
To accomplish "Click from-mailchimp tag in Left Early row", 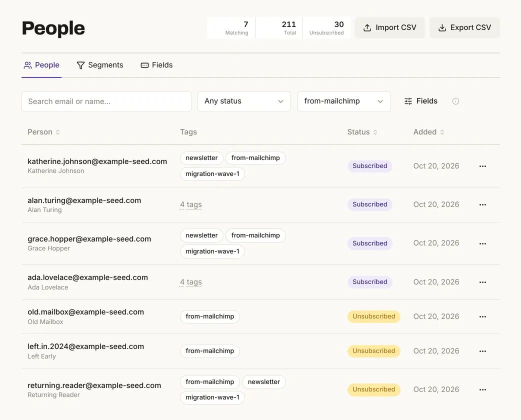I will point(209,351).
